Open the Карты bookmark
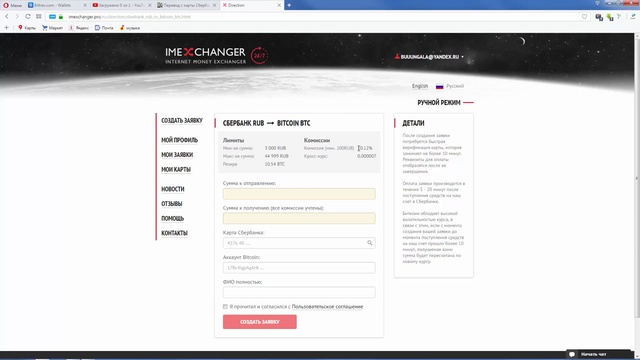 click(x=27, y=28)
